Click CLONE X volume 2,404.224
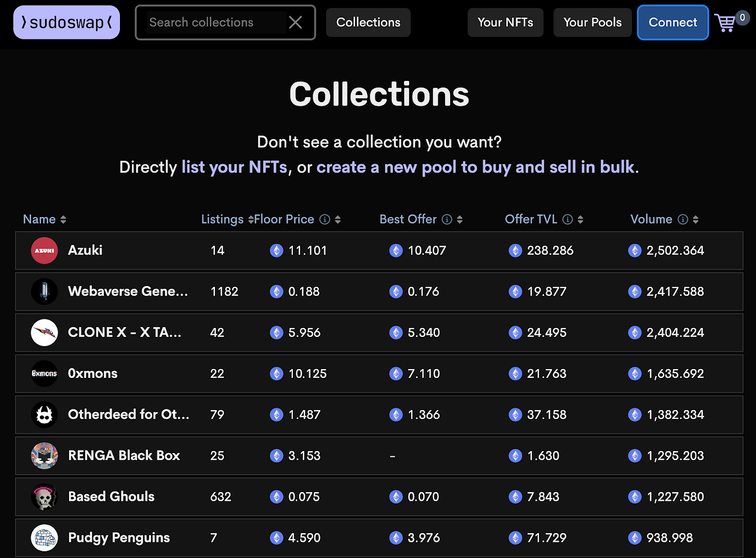Screen dimensions: 756x558 pyautogui.click(x=675, y=333)
